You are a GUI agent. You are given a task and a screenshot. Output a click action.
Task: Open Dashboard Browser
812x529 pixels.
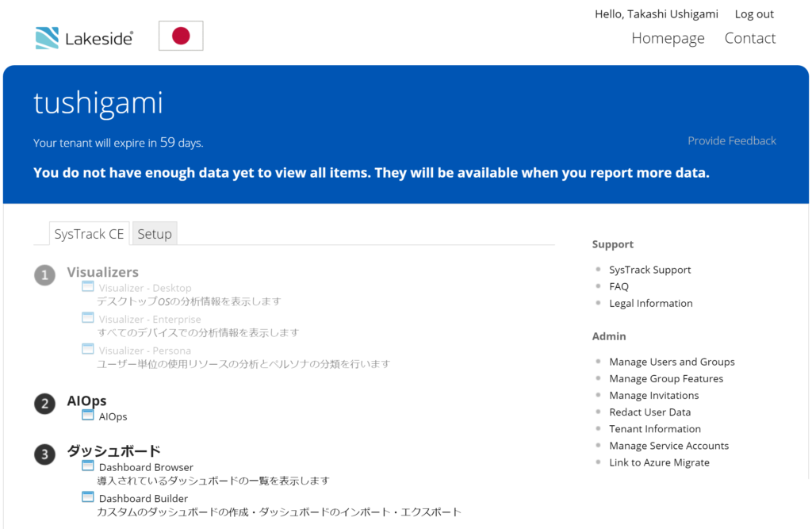coord(146,467)
